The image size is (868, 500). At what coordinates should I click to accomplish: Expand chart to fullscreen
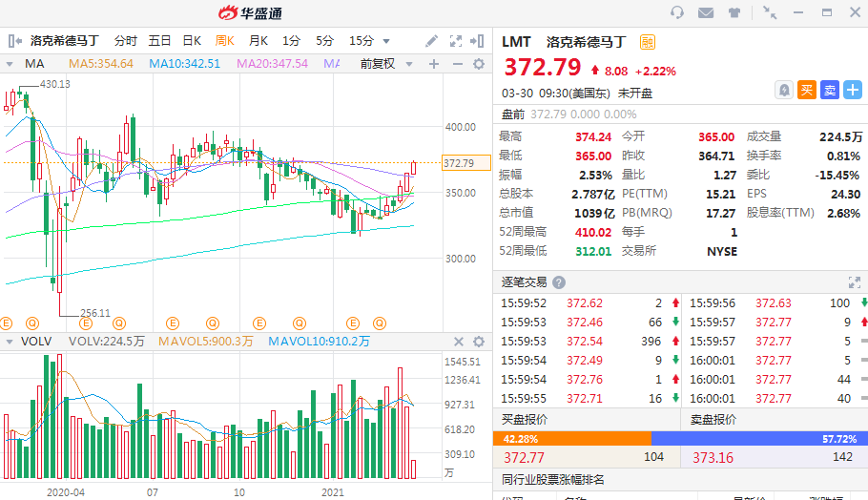(455, 41)
